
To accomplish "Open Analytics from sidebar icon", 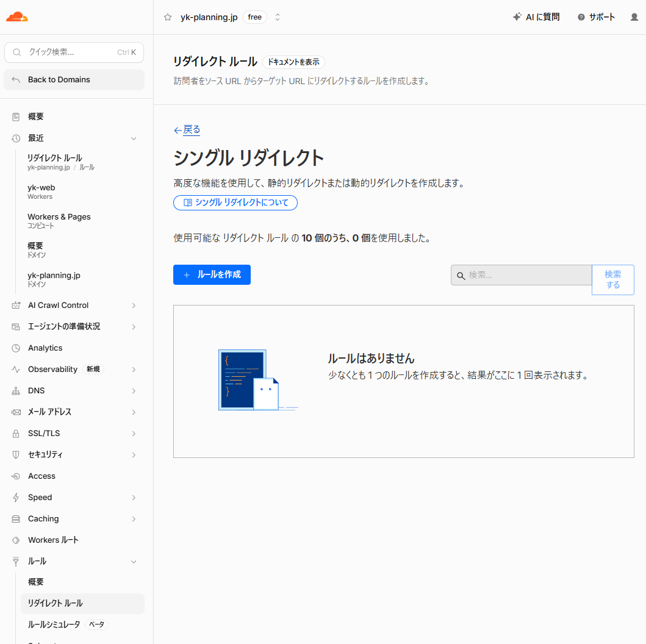I will pyautogui.click(x=16, y=348).
